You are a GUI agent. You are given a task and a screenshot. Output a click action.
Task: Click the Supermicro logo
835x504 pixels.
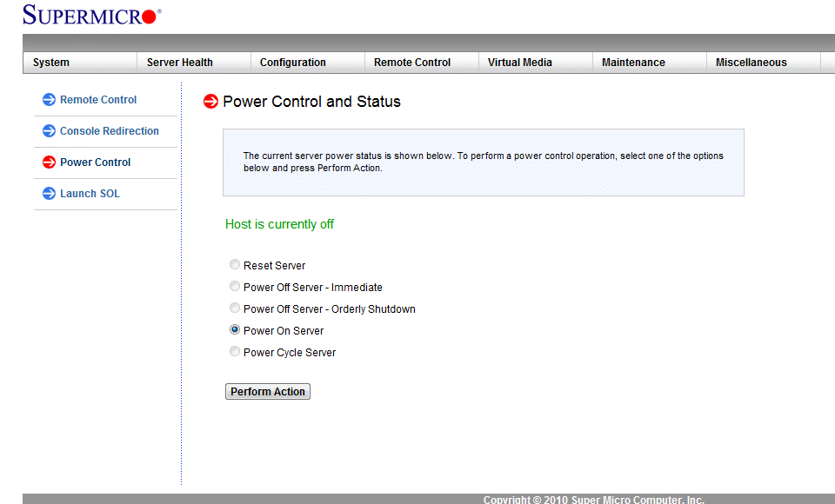coord(91,16)
